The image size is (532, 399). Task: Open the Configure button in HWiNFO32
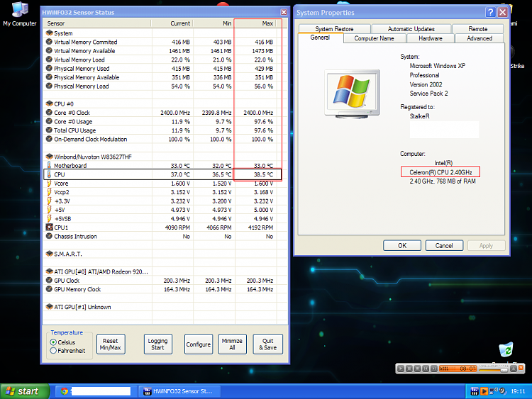coord(199,344)
